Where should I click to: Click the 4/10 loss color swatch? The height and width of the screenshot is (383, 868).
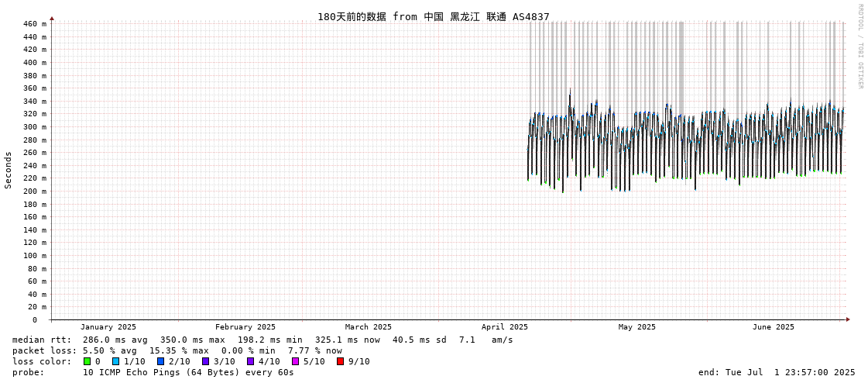click(x=251, y=361)
